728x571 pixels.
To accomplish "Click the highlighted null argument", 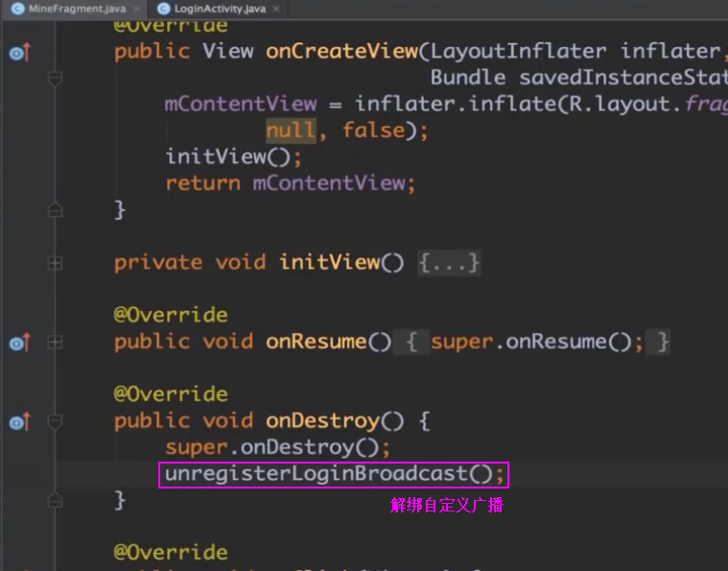I will [291, 131].
